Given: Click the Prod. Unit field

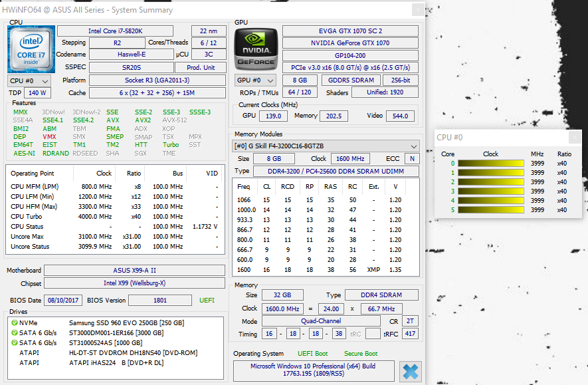Looking at the screenshot, I should tap(201, 68).
